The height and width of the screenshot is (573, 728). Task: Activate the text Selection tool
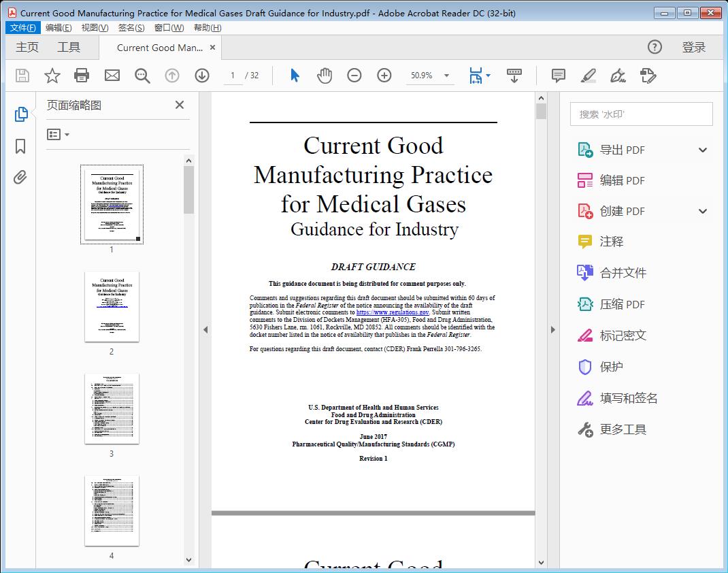[295, 76]
